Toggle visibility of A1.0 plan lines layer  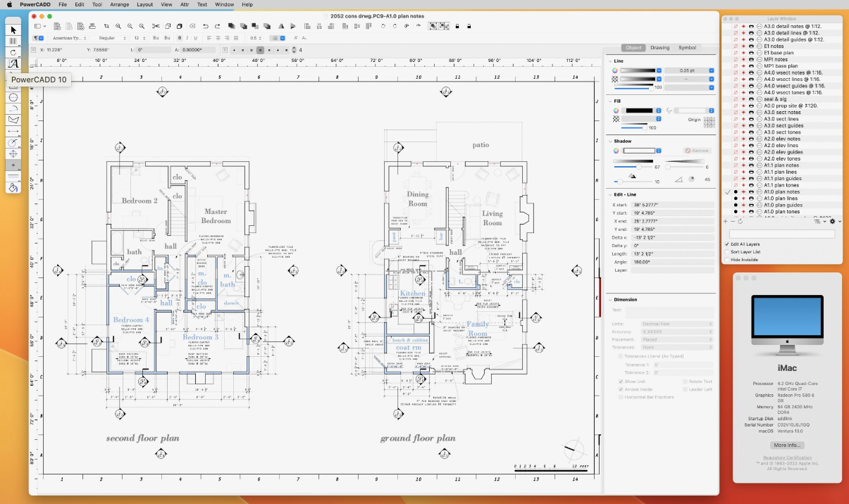click(x=736, y=199)
